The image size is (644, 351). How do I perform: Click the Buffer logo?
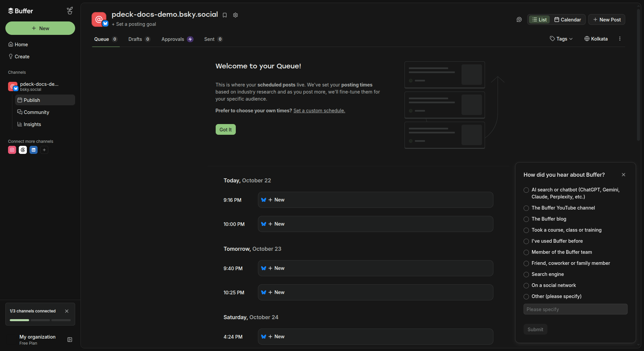20,11
